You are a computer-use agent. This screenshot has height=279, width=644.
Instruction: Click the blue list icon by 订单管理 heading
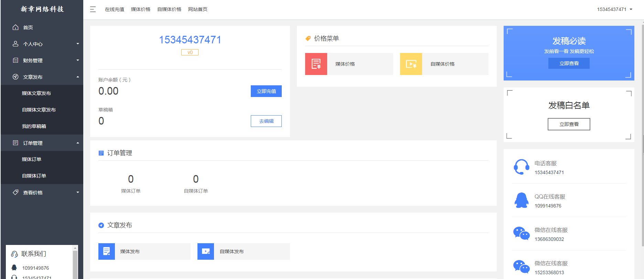[x=101, y=153]
